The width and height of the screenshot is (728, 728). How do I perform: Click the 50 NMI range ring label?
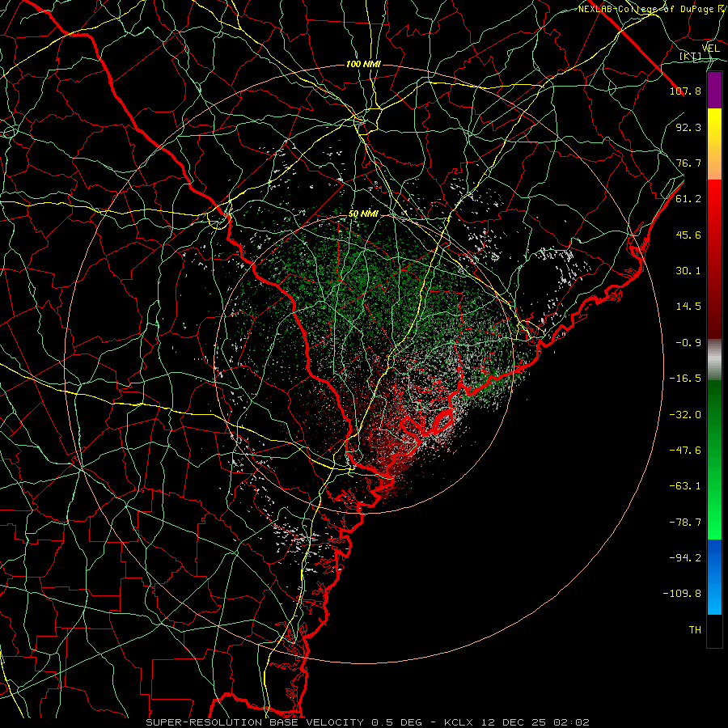(x=363, y=214)
